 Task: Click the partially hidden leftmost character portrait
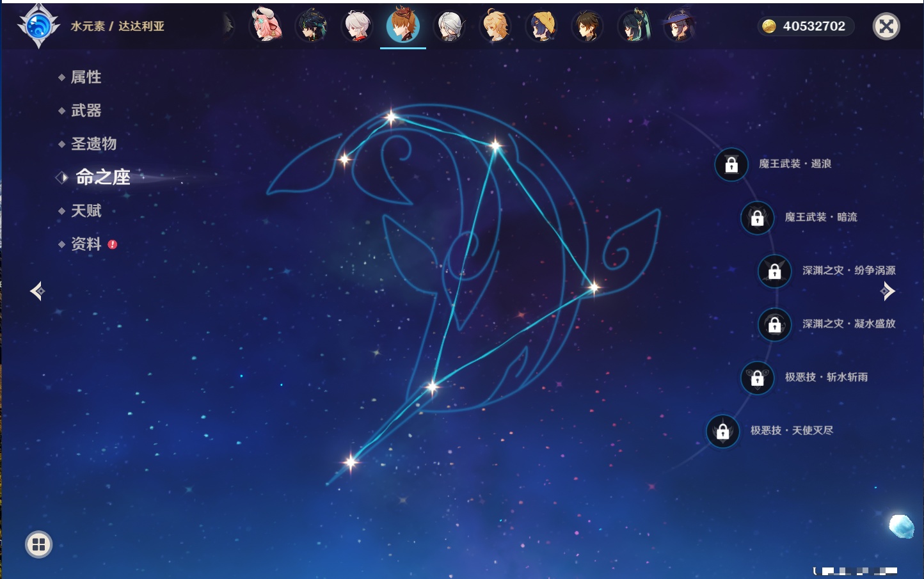228,26
